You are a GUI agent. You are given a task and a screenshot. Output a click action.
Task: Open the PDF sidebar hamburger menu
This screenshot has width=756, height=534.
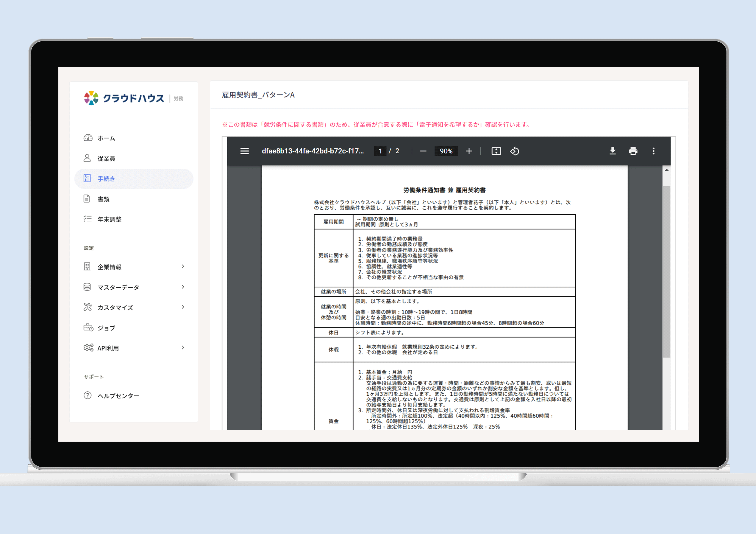[244, 151]
